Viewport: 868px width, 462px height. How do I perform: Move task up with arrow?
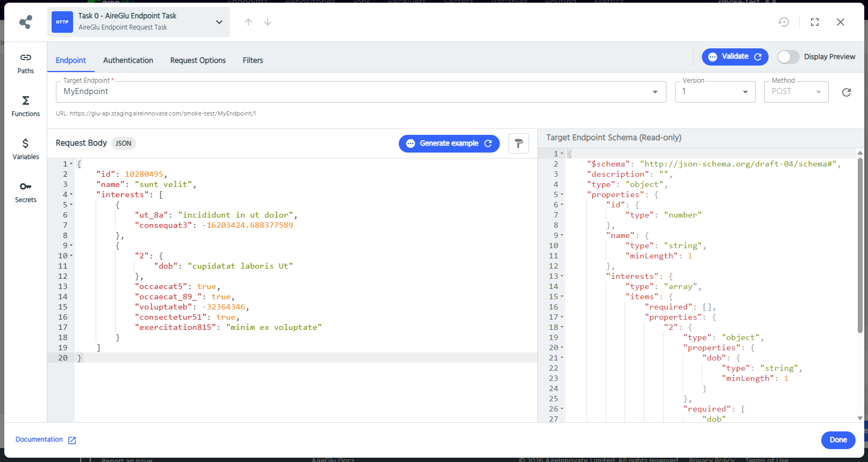pos(248,22)
